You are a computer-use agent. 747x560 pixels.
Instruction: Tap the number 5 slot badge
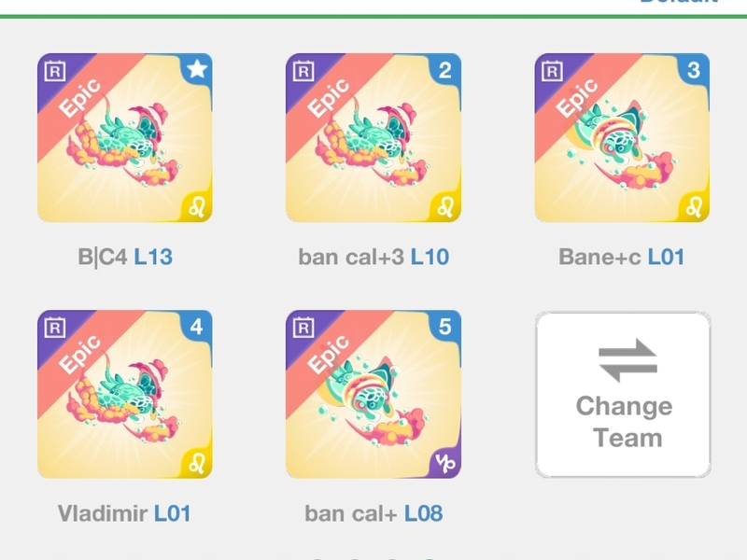pyautogui.click(x=445, y=327)
